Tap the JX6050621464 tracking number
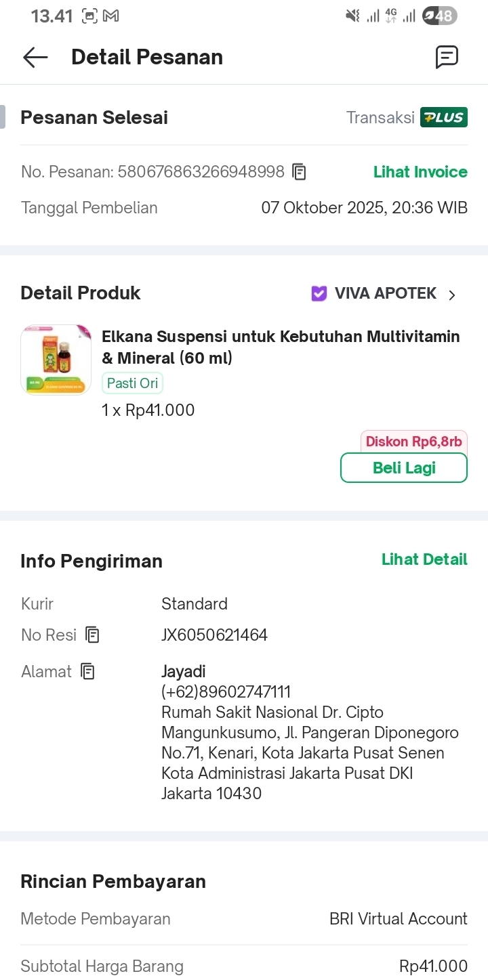 tap(214, 635)
